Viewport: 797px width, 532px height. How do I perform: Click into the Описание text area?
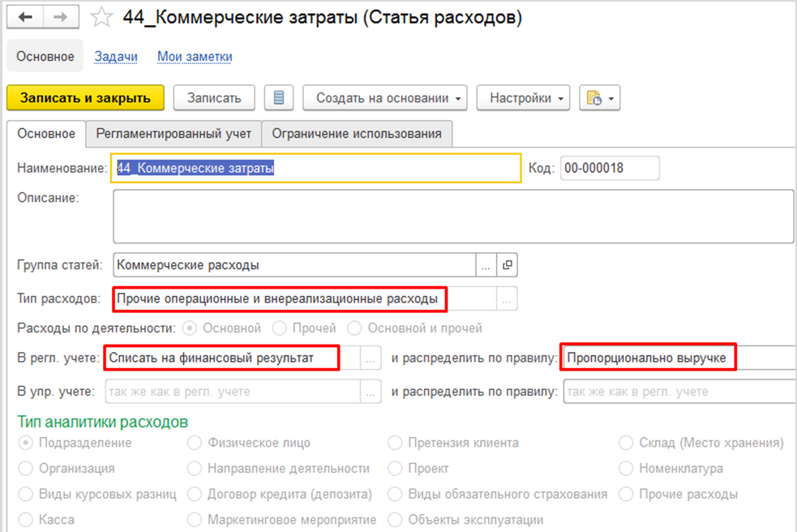pos(452,217)
